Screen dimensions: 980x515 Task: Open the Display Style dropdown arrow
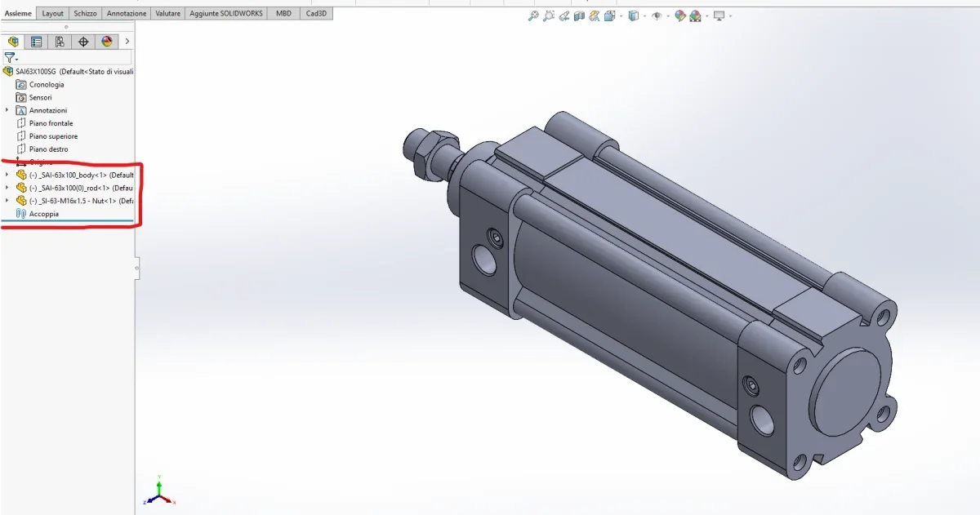(644, 16)
